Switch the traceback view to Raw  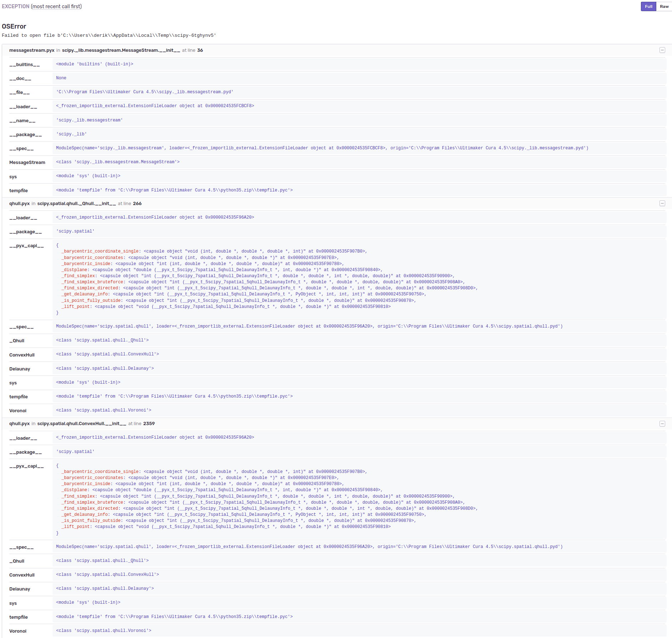(664, 6)
